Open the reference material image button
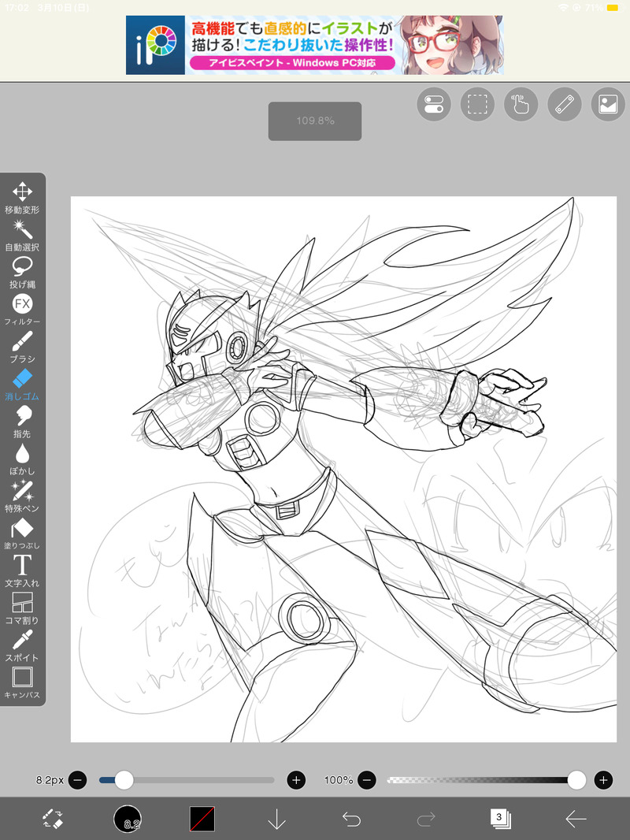Viewport: 630px width, 840px height. pos(608,104)
